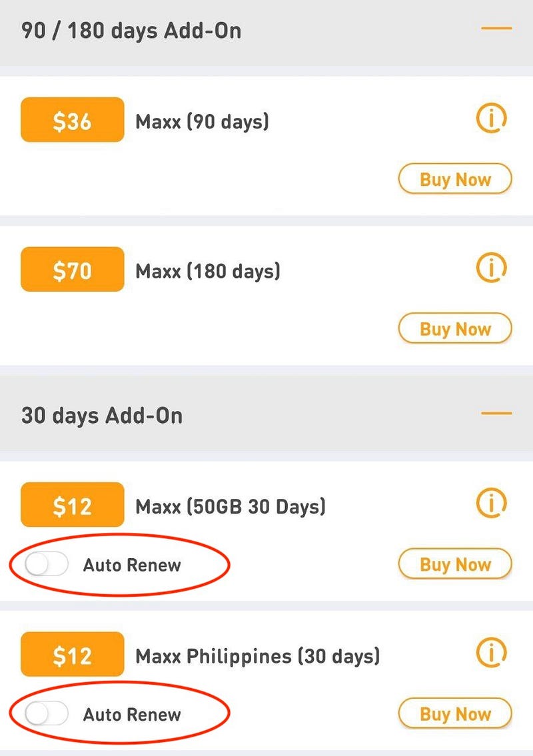Screen dimensions: 533x756
Task: Collapse the 90 / 180 days Add-On section
Action: tap(496, 29)
